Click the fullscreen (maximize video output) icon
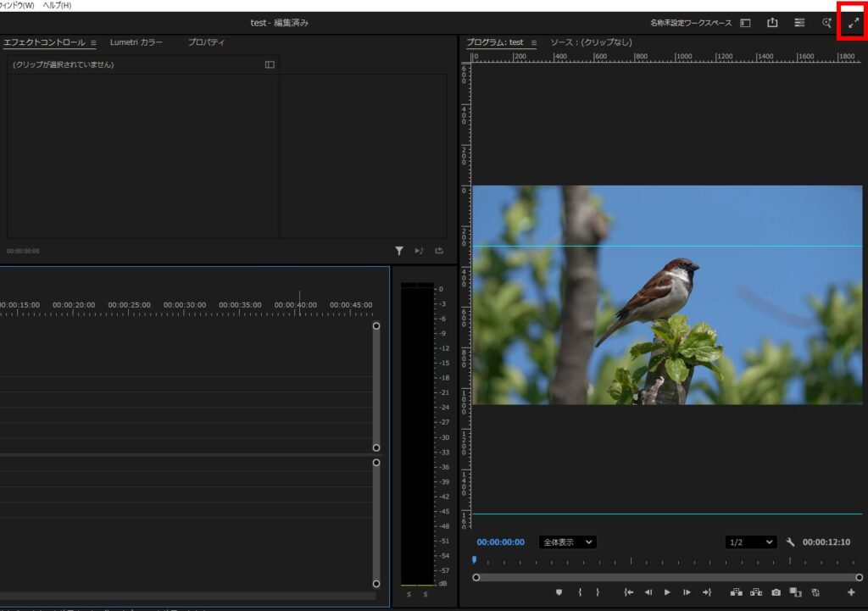Viewport: 868px width, 611px height. pyautogui.click(x=854, y=23)
